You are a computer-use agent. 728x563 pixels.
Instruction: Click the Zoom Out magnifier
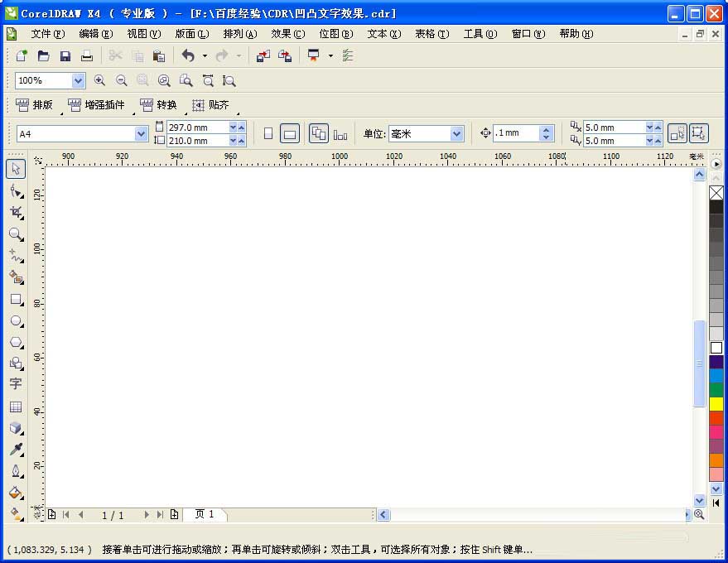click(x=121, y=81)
